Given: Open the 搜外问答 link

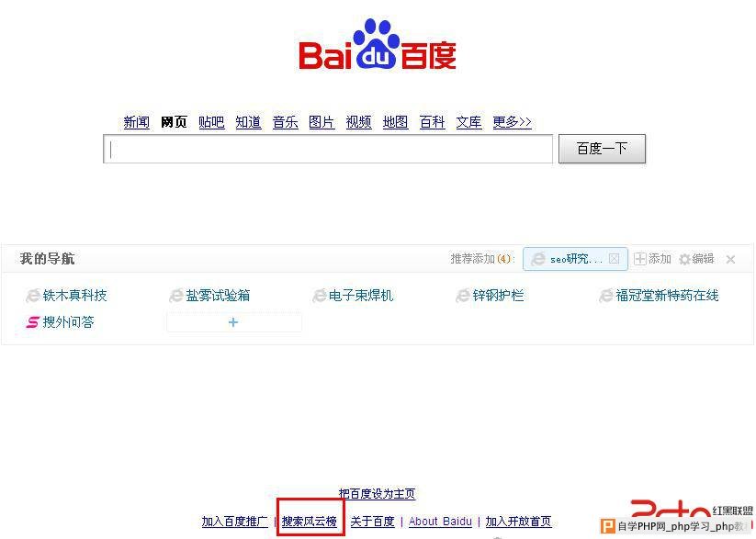Looking at the screenshot, I should tap(69, 322).
